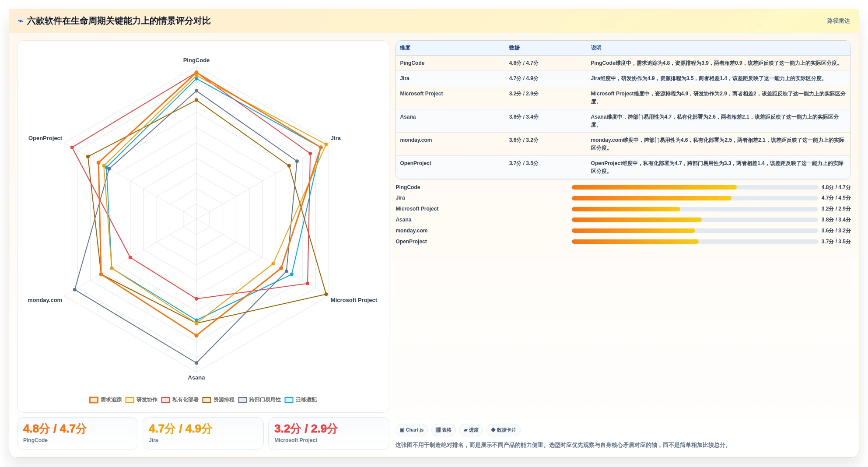Screen dimensions: 868x467
Task: Toggle the 需求追踪 legend swatch
Action: 94,400
